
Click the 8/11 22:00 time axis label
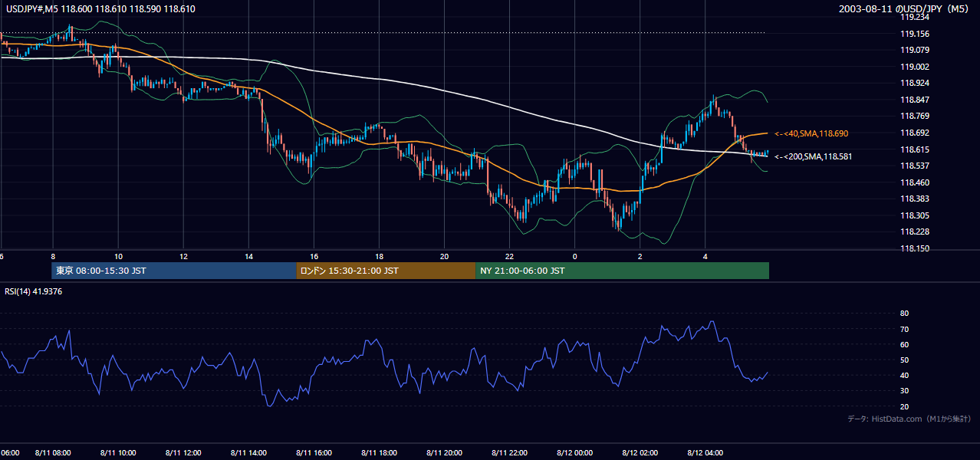click(509, 452)
